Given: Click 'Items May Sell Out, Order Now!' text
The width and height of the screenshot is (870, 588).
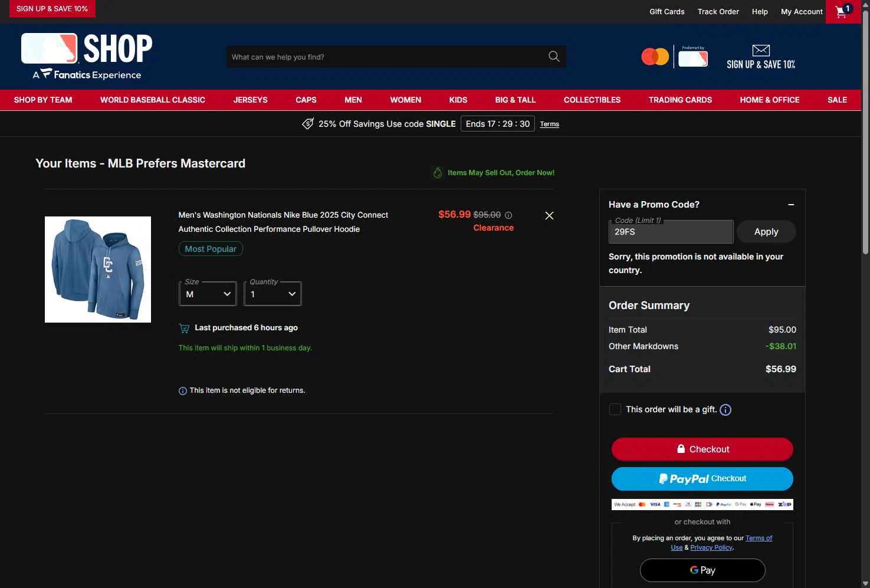Looking at the screenshot, I should click(501, 173).
